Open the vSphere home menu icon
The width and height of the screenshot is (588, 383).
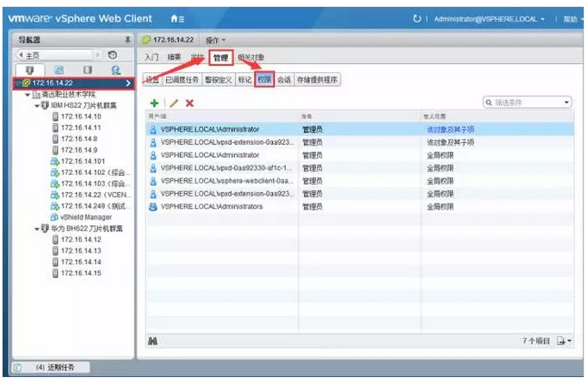[177, 18]
